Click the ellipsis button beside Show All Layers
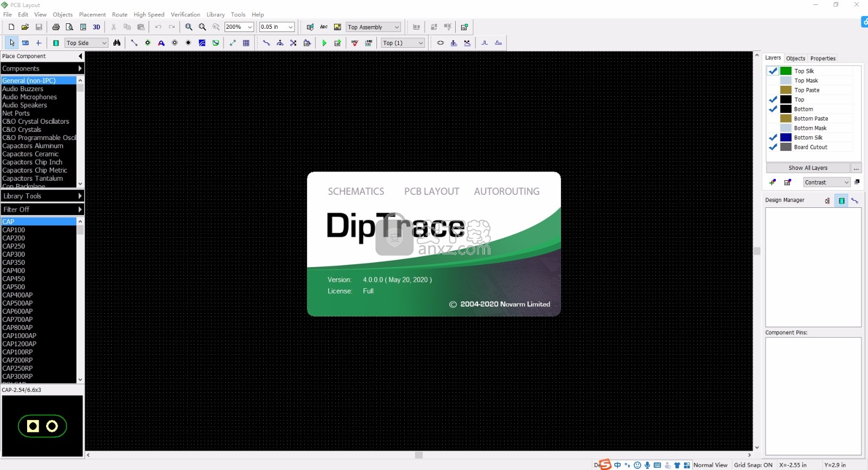Screen dimensions: 868x470 coord(856,168)
